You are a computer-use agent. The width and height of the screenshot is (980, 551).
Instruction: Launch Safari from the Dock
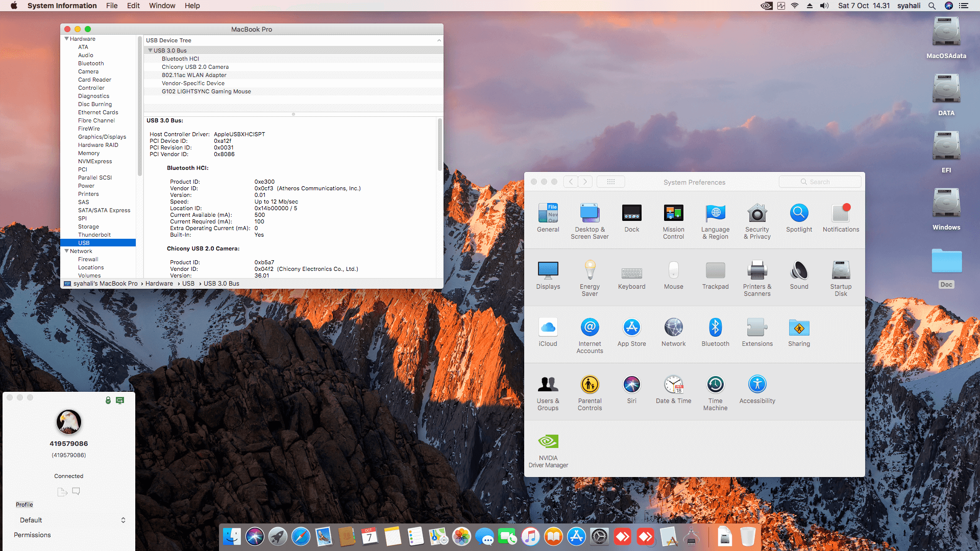(301, 537)
